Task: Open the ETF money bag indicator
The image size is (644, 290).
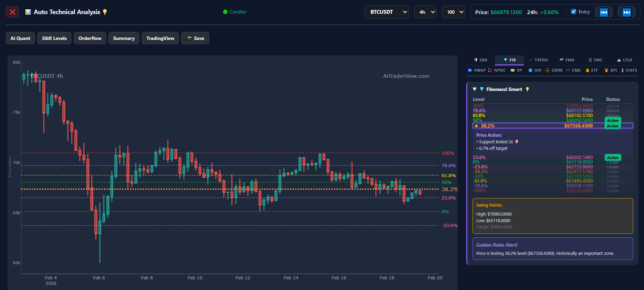Action: coord(592,70)
